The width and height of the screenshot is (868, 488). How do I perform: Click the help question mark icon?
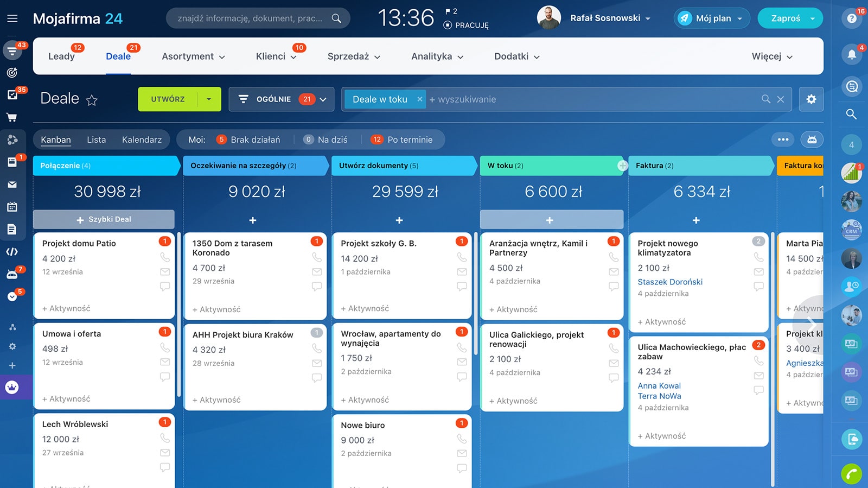[x=851, y=18]
